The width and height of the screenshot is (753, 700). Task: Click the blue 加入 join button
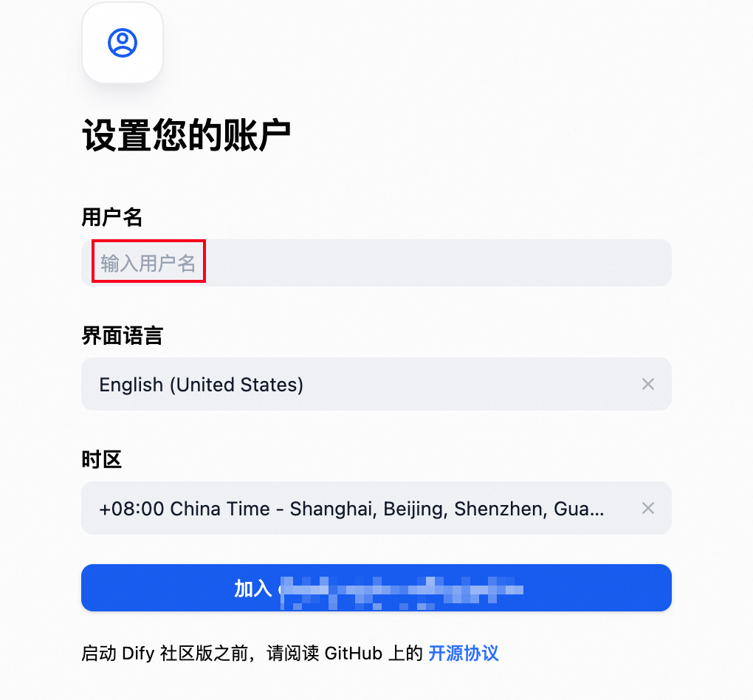tap(376, 588)
